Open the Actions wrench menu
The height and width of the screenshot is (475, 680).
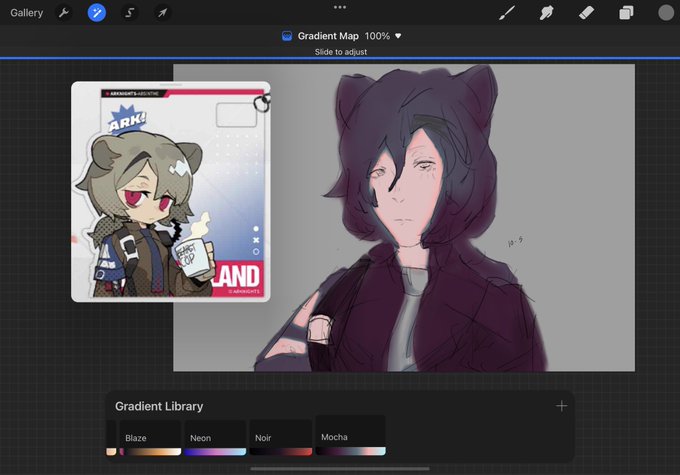64,13
